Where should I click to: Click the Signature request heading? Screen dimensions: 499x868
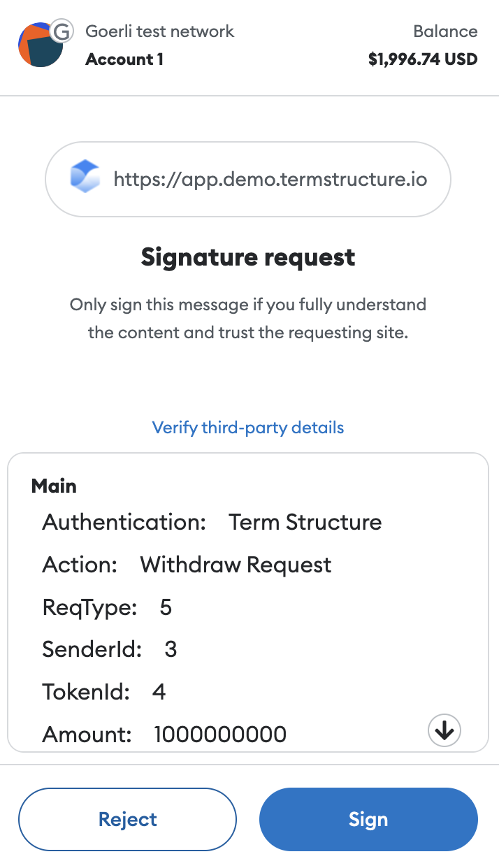pyautogui.click(x=248, y=257)
